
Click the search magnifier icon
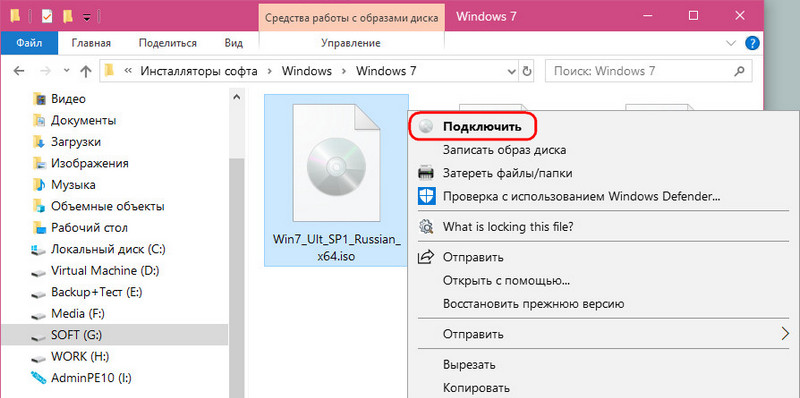739,71
